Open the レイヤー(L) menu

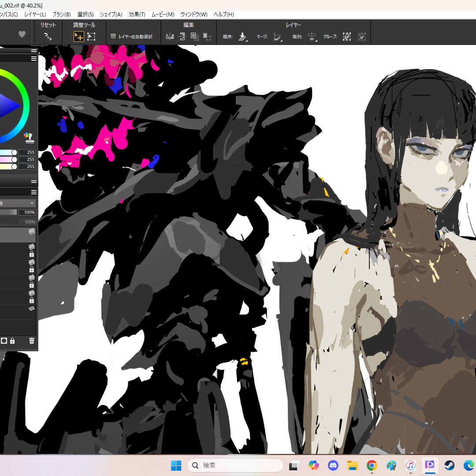point(35,14)
